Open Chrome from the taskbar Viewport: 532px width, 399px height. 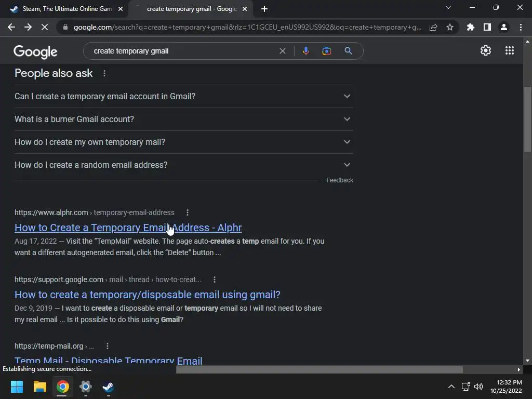coord(63,387)
